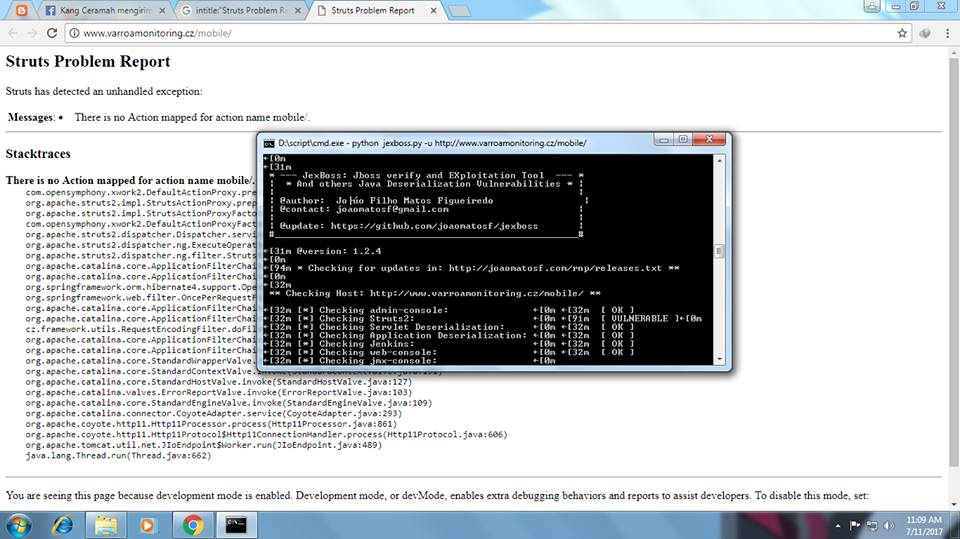The height and width of the screenshot is (539, 960).
Task: Close the Struts Problem Report tab
Action: pyautogui.click(x=433, y=10)
